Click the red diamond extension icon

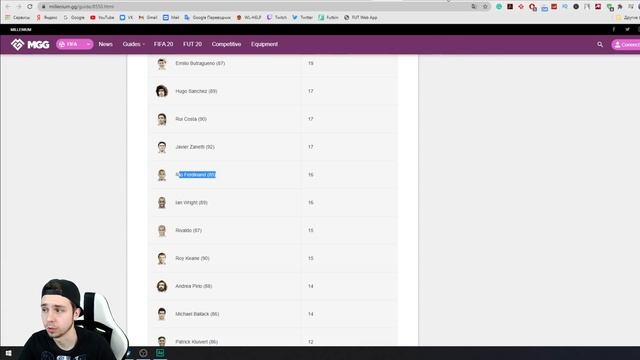(x=521, y=7)
